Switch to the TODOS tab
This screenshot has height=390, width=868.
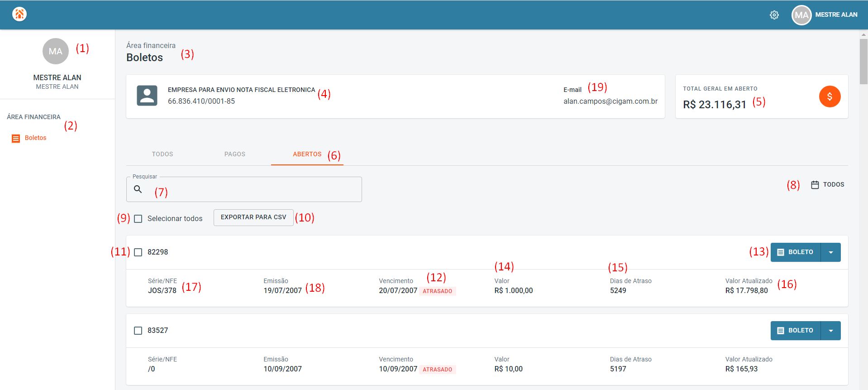(x=162, y=154)
